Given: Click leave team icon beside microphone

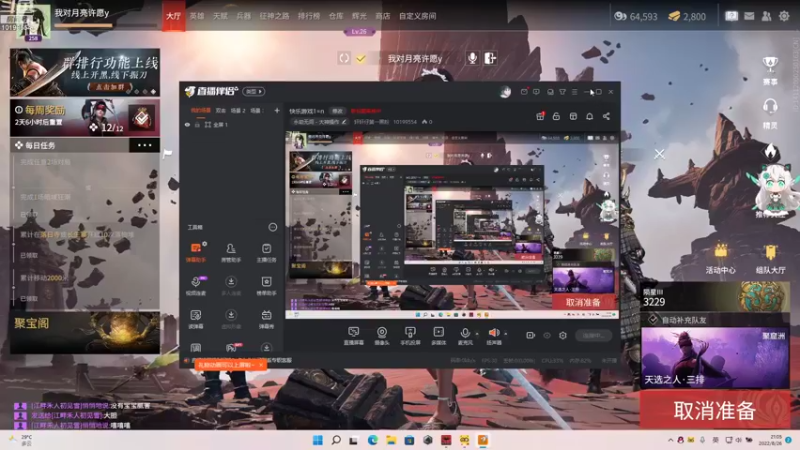Looking at the screenshot, I should click(x=490, y=58).
